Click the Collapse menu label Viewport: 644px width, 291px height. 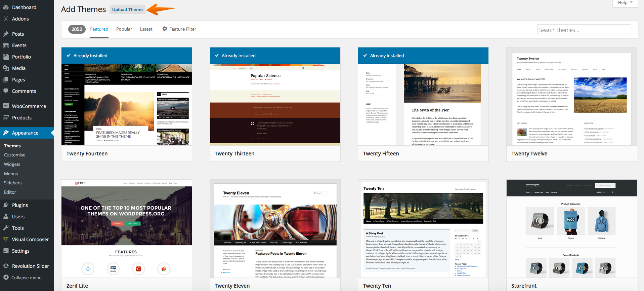click(27, 278)
